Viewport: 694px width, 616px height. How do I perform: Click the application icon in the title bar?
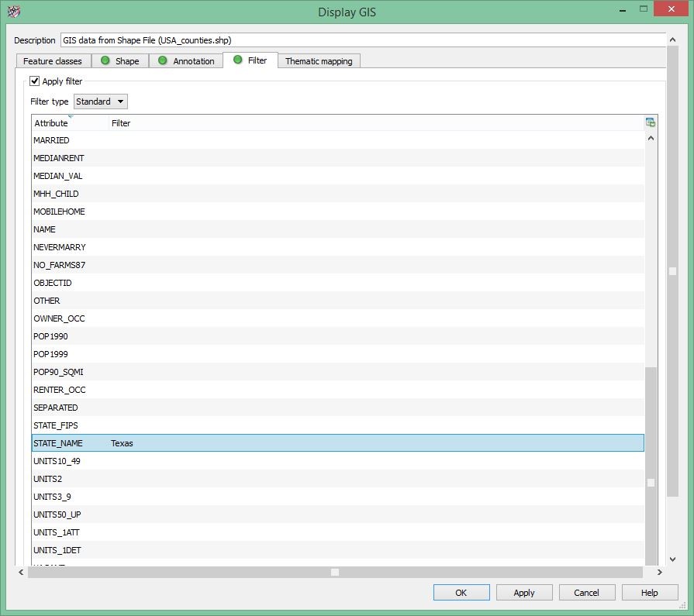(x=13, y=12)
